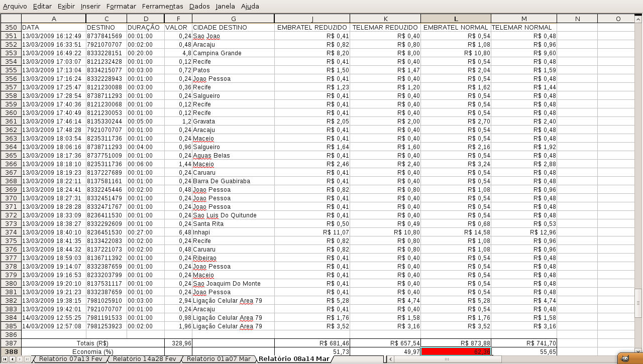Select column D header

coord(145,19)
